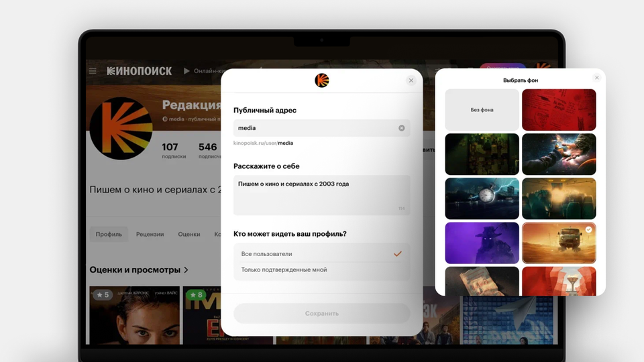644x362 pixels.
Task: Switch to the Оценки tab
Action: tap(189, 235)
